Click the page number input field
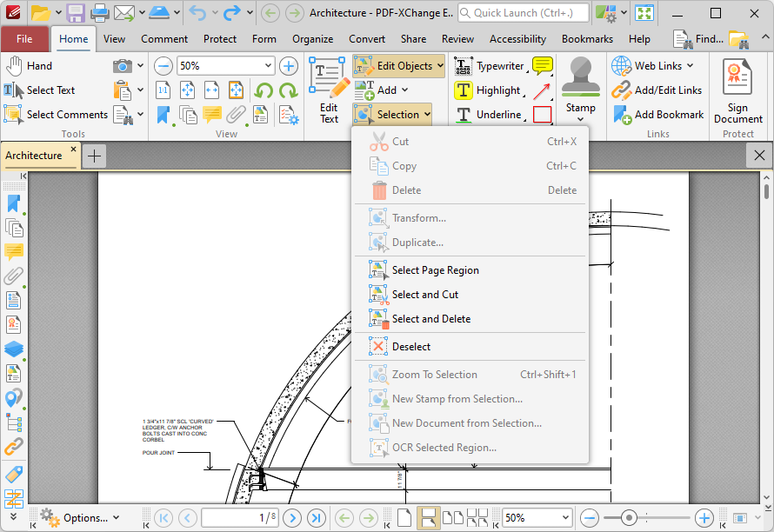 [240, 517]
